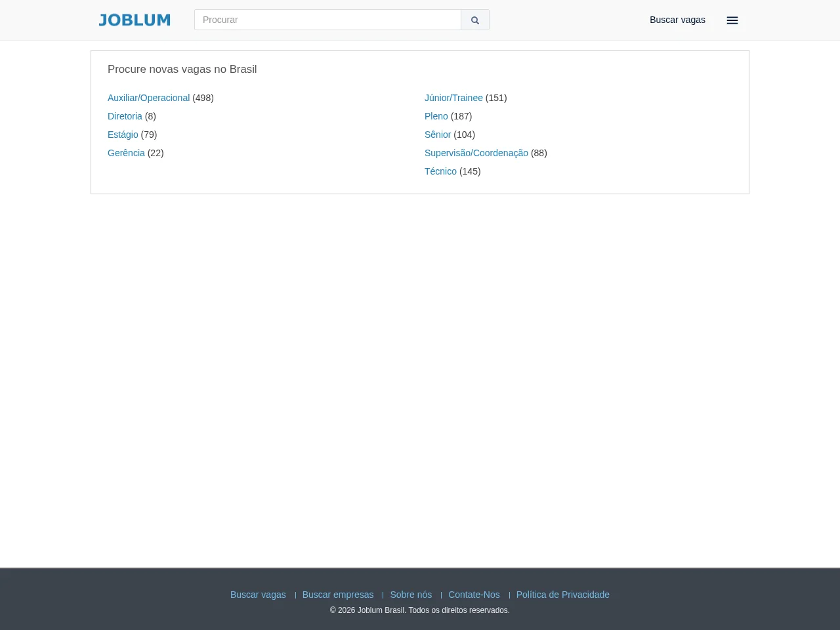The image size is (840, 630).
Task: Click the Joblum logo
Action: 135,20
